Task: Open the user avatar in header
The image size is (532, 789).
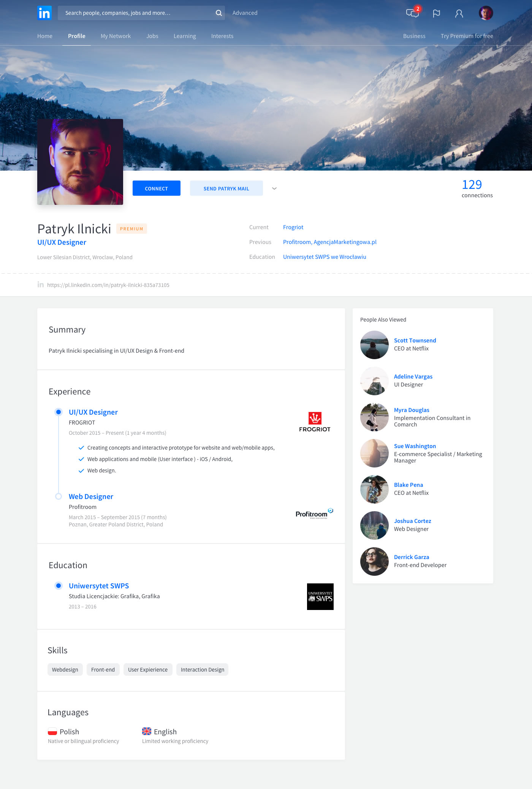Action: point(486,13)
